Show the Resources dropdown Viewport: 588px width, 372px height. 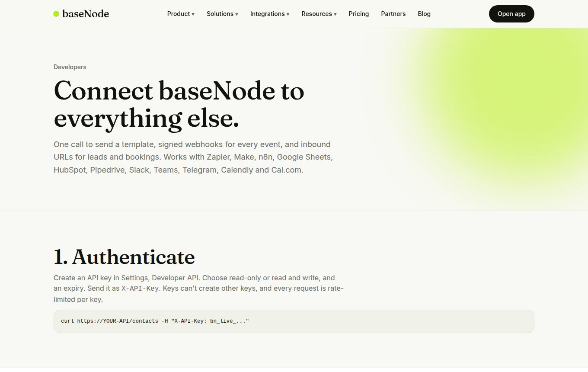point(319,14)
